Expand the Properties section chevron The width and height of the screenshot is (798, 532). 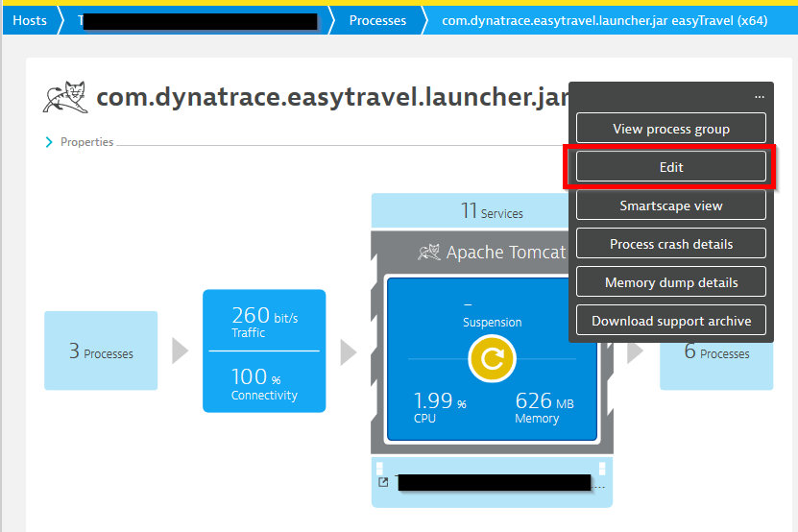pyautogui.click(x=49, y=142)
